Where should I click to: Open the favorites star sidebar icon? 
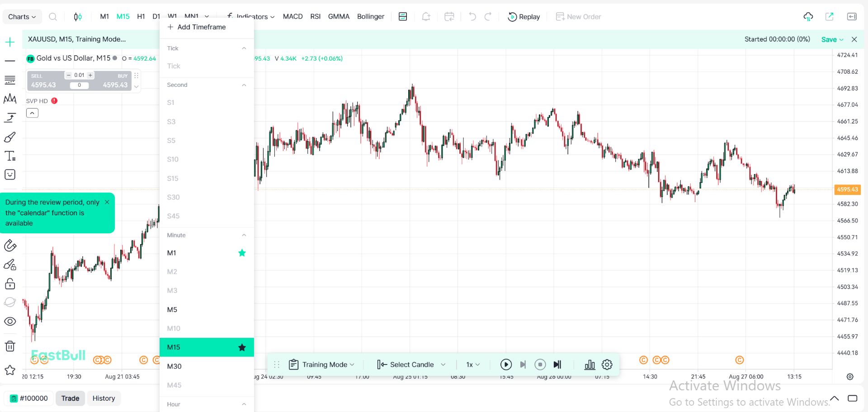[10, 370]
